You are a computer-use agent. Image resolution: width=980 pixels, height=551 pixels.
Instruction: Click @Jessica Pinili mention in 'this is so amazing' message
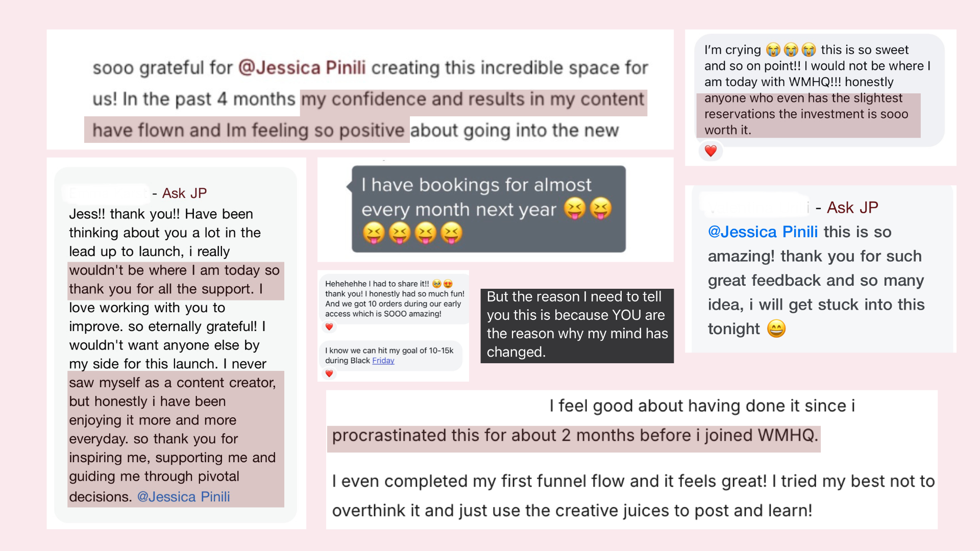click(763, 232)
